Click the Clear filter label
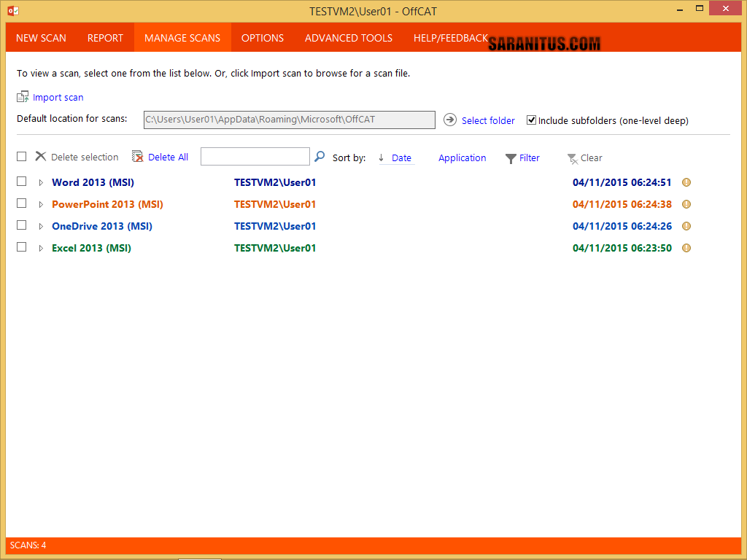 (x=591, y=158)
